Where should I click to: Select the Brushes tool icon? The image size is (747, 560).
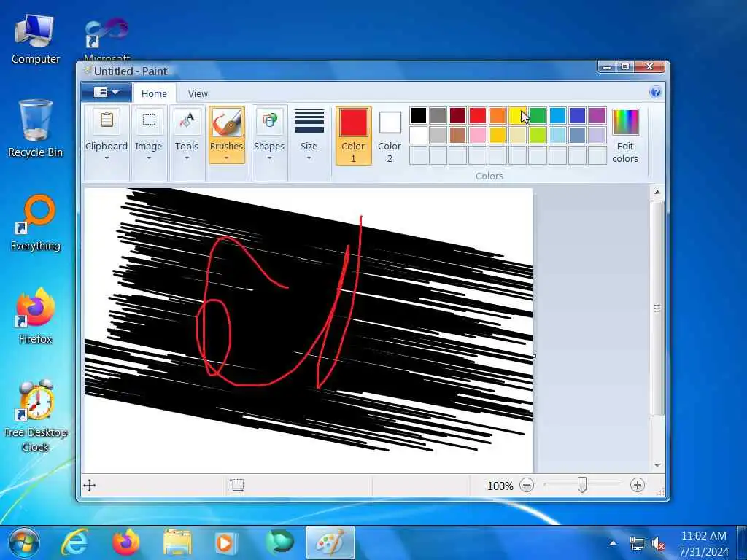tap(226, 122)
